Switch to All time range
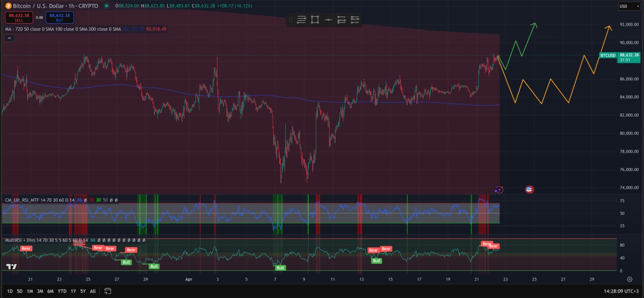The height and width of the screenshot is (298, 644). (93, 291)
